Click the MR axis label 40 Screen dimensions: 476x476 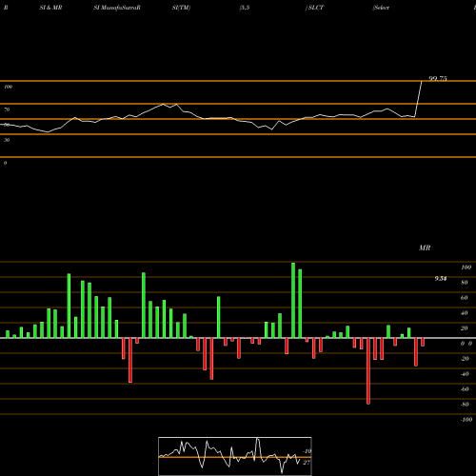pyautogui.click(x=465, y=313)
